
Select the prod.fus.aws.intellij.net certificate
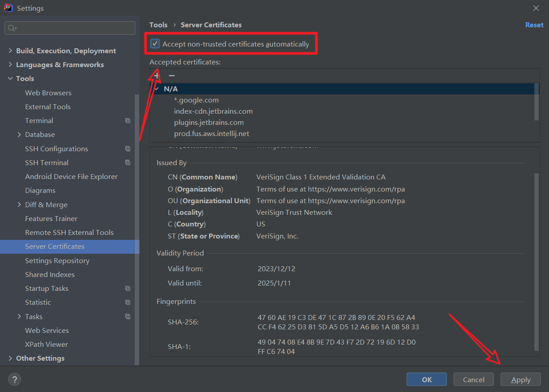(x=212, y=133)
